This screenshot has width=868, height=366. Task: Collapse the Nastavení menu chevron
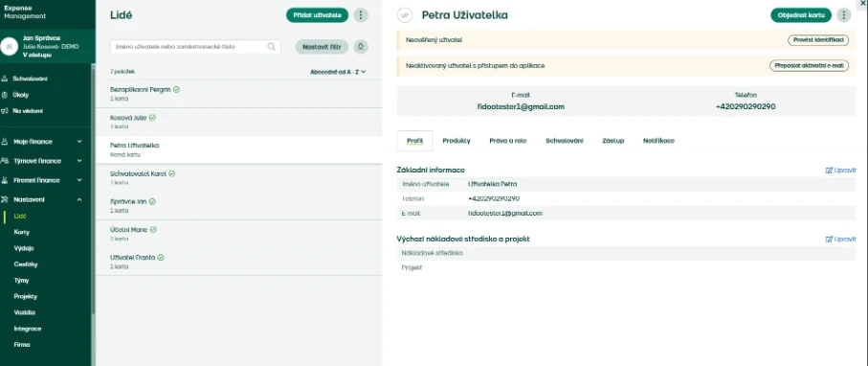[x=79, y=199]
